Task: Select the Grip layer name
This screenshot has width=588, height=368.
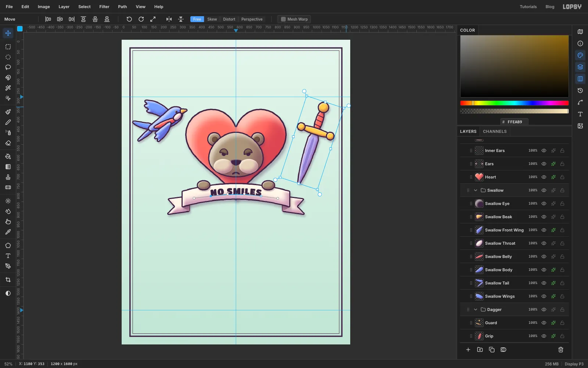Action: [x=489, y=336]
